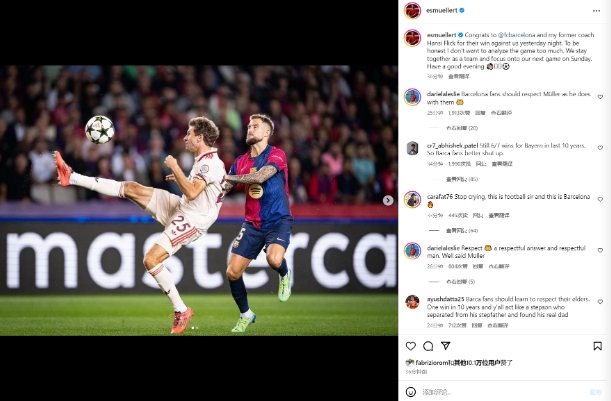
Task: Open ayushdatta25's profile picture
Action: (x=412, y=302)
